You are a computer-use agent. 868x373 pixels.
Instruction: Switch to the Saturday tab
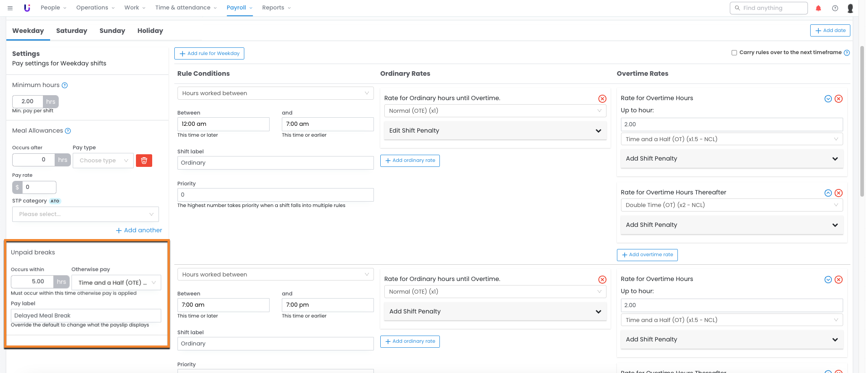pos(71,31)
